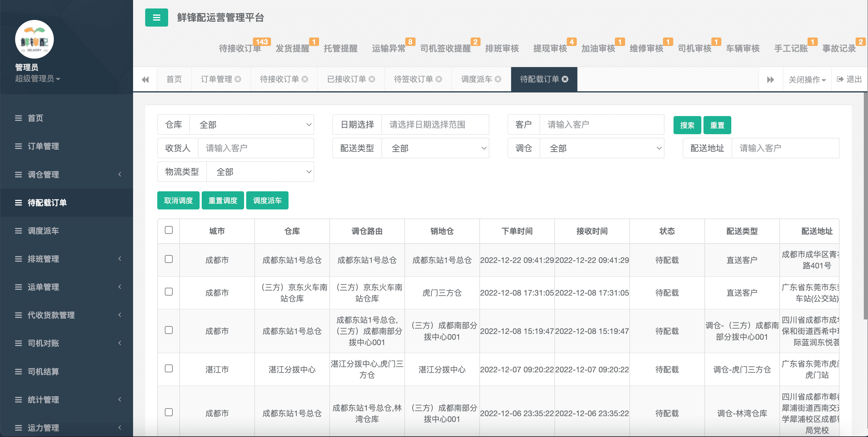Switch to the 订单管理 tab
Screen dimensions: 868x437
[x=216, y=79]
